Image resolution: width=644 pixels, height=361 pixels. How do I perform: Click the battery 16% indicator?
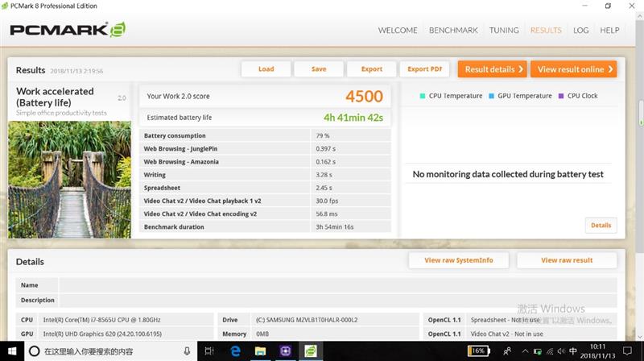478,351
